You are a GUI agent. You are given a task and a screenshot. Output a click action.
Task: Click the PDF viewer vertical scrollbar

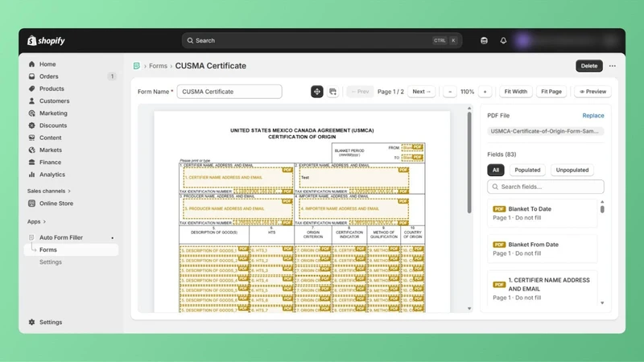coord(469,162)
